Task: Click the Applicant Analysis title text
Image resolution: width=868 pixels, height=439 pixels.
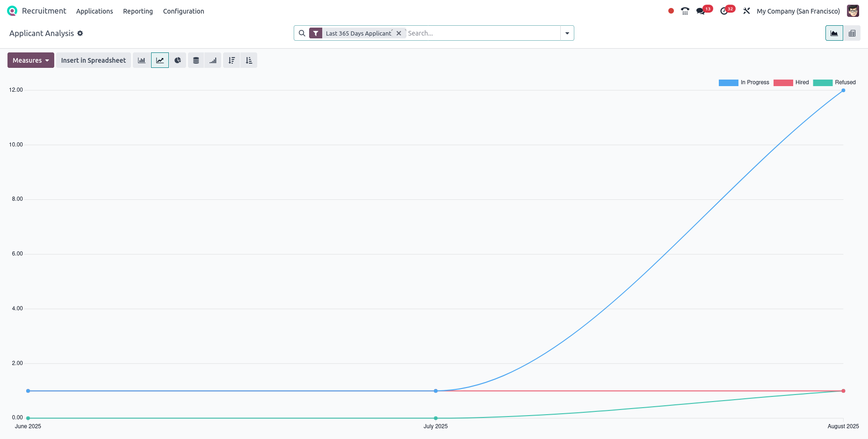Action: (x=42, y=33)
